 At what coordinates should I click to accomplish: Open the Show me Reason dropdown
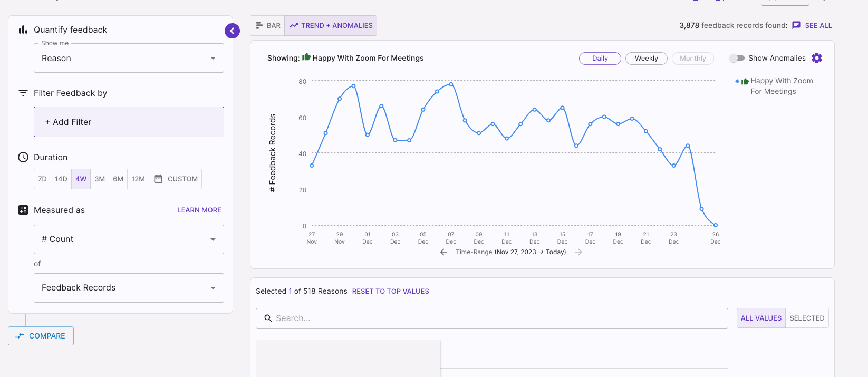coord(129,58)
